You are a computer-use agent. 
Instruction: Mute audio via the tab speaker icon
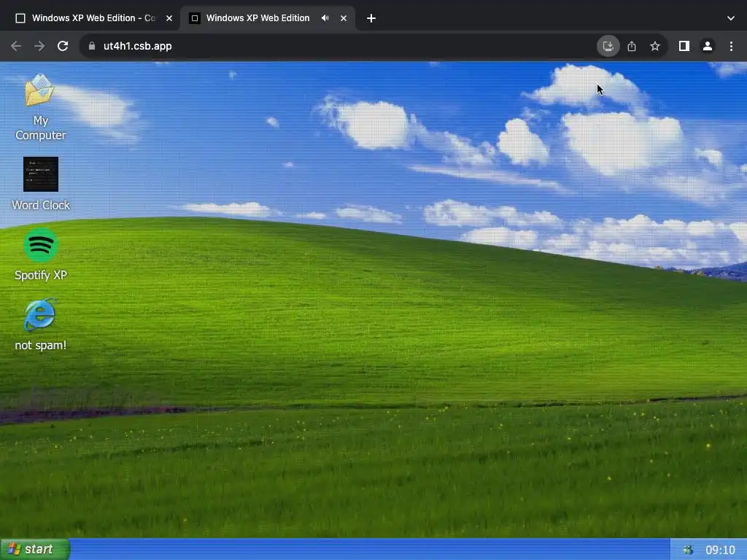click(x=325, y=18)
